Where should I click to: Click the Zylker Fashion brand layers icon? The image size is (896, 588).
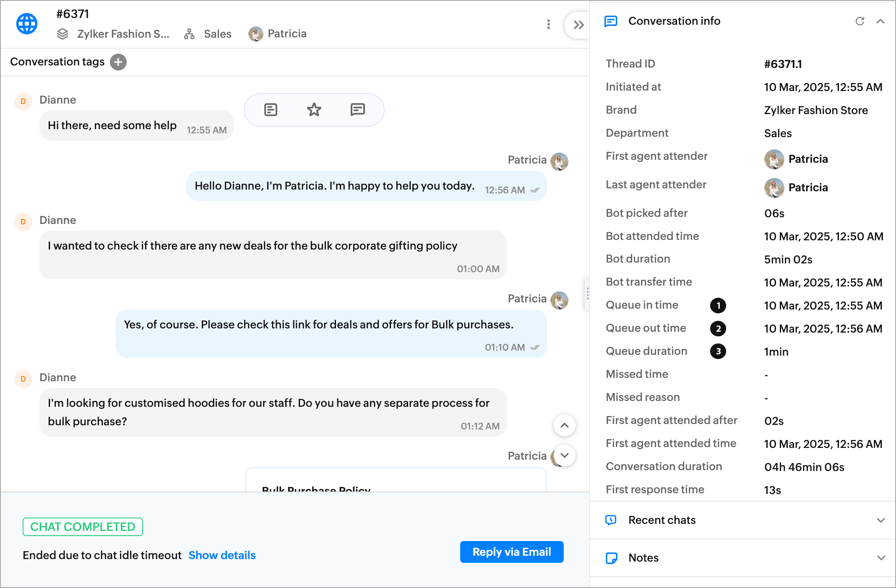[x=63, y=34]
